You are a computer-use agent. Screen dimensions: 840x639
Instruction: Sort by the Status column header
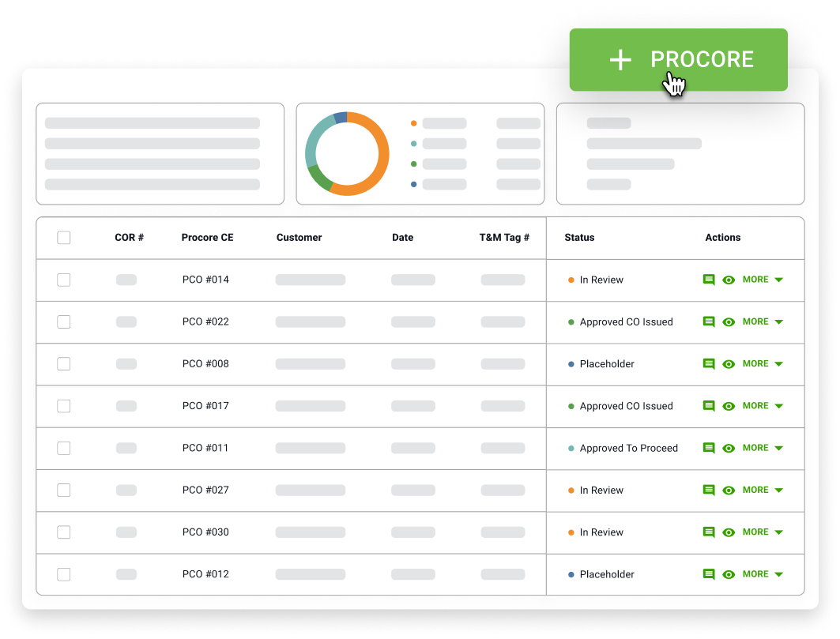[579, 238]
